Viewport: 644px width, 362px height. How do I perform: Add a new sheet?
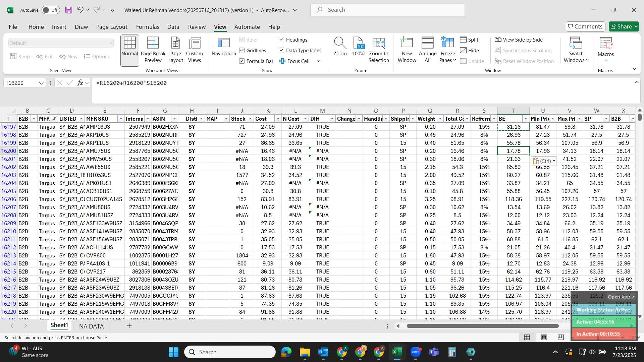(x=129, y=326)
